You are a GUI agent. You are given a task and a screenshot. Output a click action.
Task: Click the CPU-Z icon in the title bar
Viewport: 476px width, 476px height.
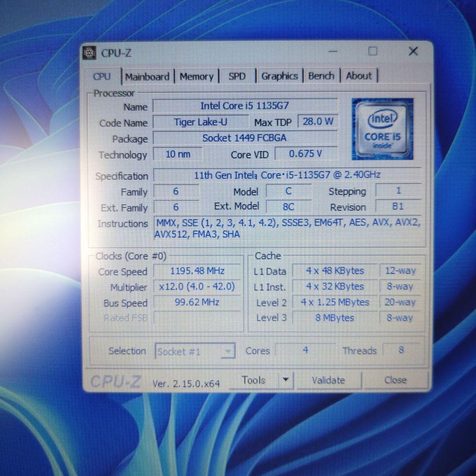(89, 52)
